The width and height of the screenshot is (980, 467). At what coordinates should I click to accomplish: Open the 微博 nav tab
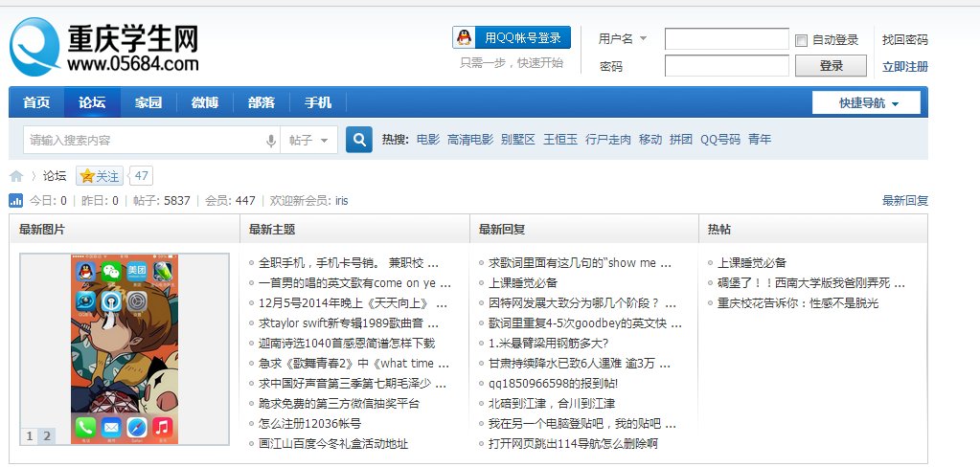(204, 102)
